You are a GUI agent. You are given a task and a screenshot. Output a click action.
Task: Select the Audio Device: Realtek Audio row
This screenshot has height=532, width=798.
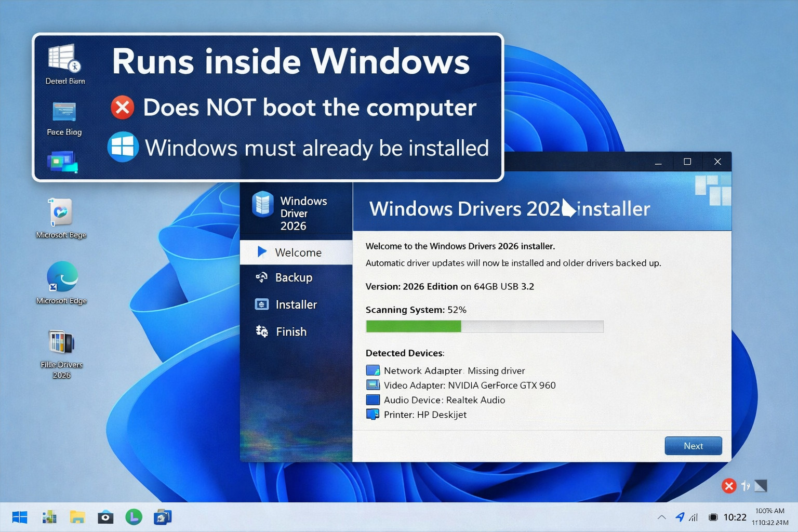click(435, 400)
